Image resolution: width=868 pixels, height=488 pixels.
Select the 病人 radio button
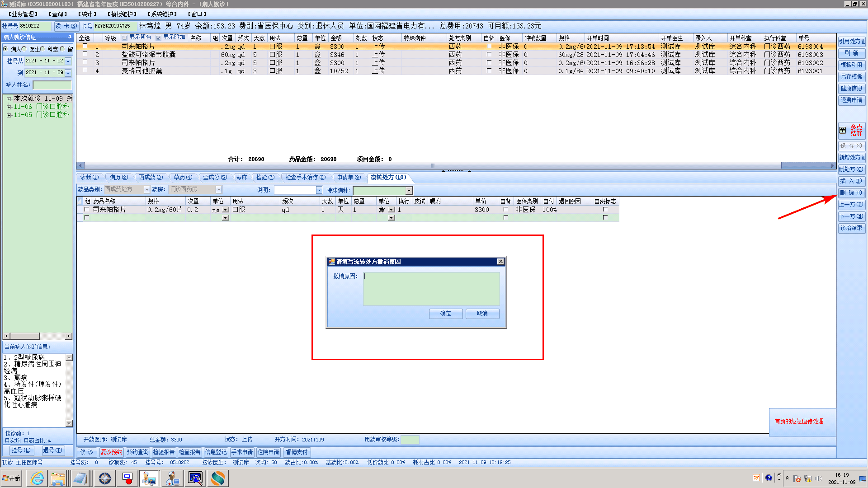pos(6,49)
